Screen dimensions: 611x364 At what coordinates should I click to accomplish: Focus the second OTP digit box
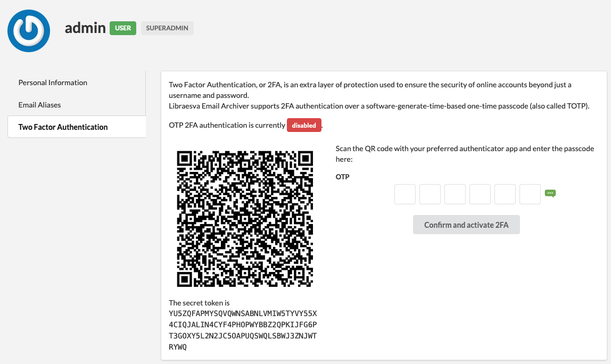pos(430,194)
